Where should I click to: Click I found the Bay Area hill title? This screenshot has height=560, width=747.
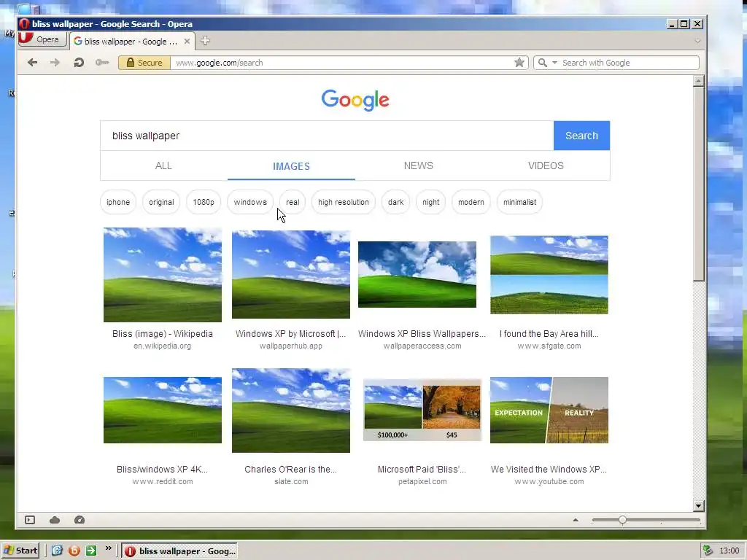pyautogui.click(x=549, y=334)
